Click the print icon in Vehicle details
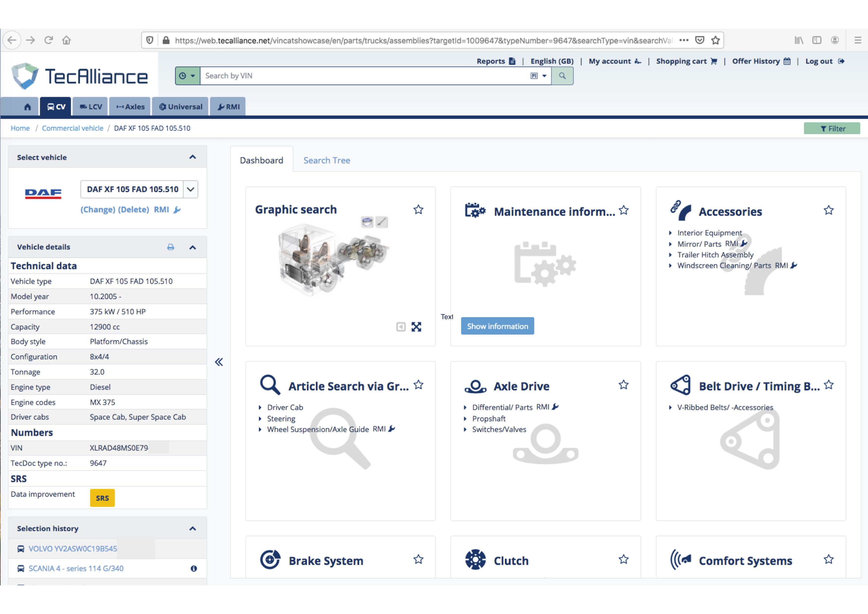 (x=171, y=247)
